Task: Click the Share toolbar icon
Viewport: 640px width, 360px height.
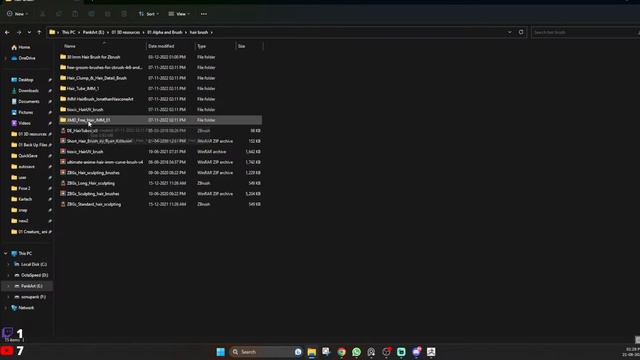Action: point(108,14)
